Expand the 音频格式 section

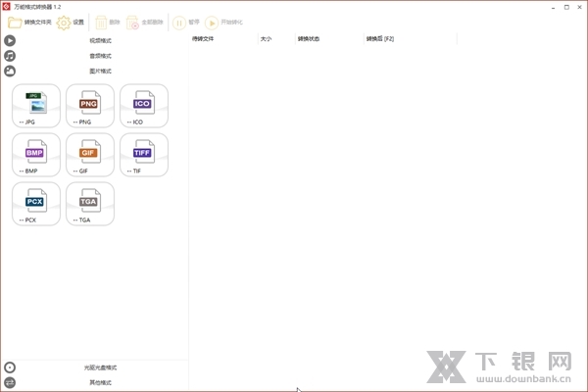coord(100,56)
